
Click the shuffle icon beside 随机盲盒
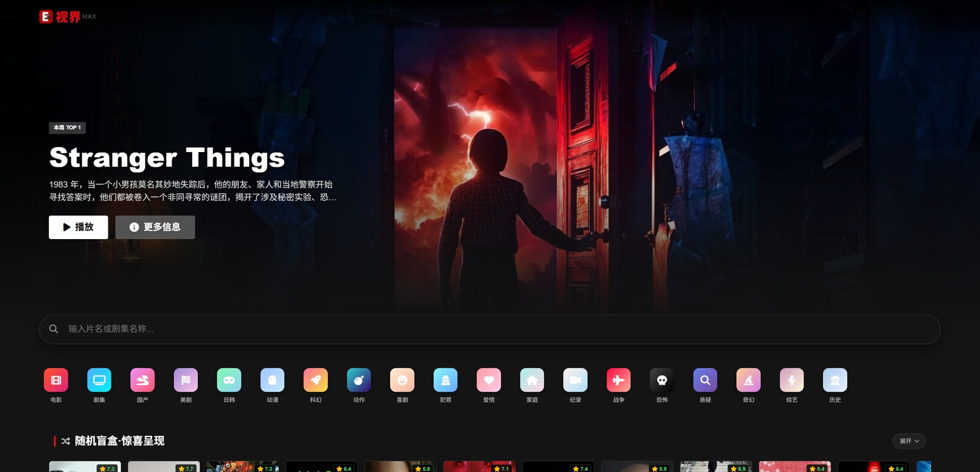tap(66, 441)
